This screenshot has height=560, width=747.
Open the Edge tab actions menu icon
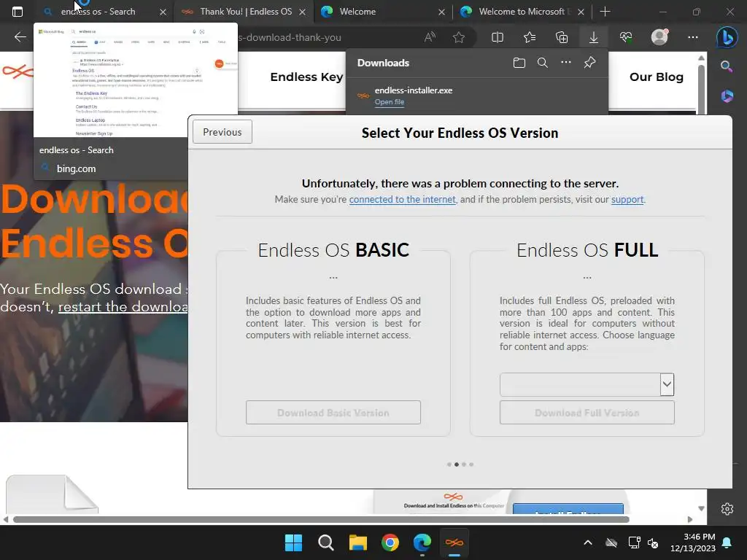pos(18,12)
